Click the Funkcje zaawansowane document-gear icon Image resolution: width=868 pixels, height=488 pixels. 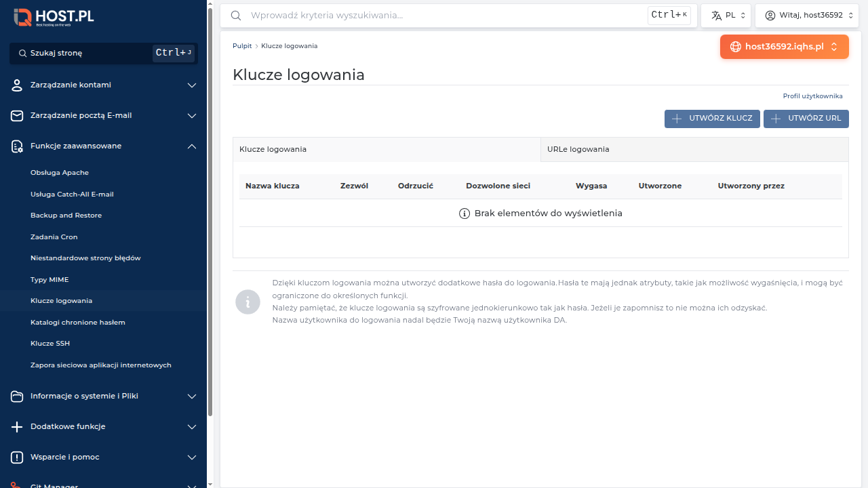click(17, 146)
